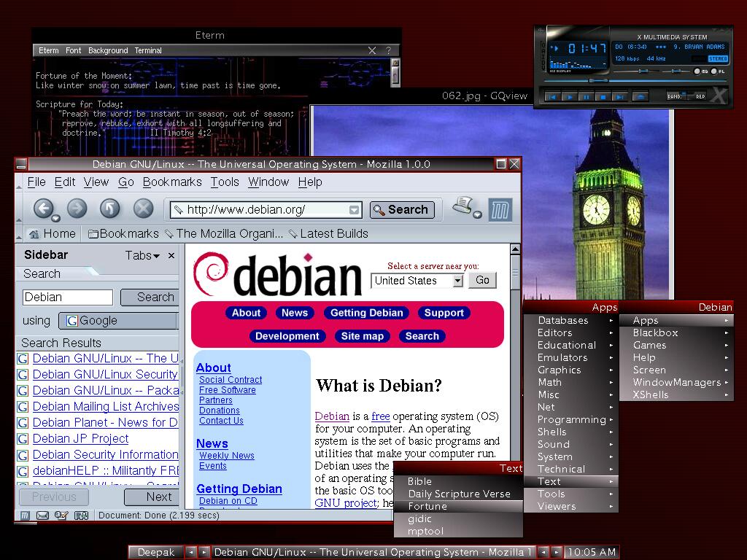
Task: Close the Sidebar with its X icon
Action: (171, 256)
